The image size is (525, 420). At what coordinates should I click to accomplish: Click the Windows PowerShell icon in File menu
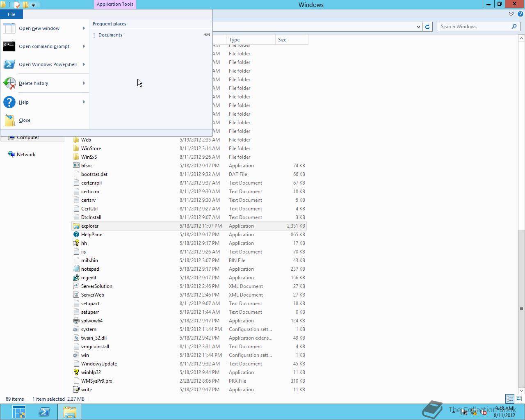[x=9, y=64]
